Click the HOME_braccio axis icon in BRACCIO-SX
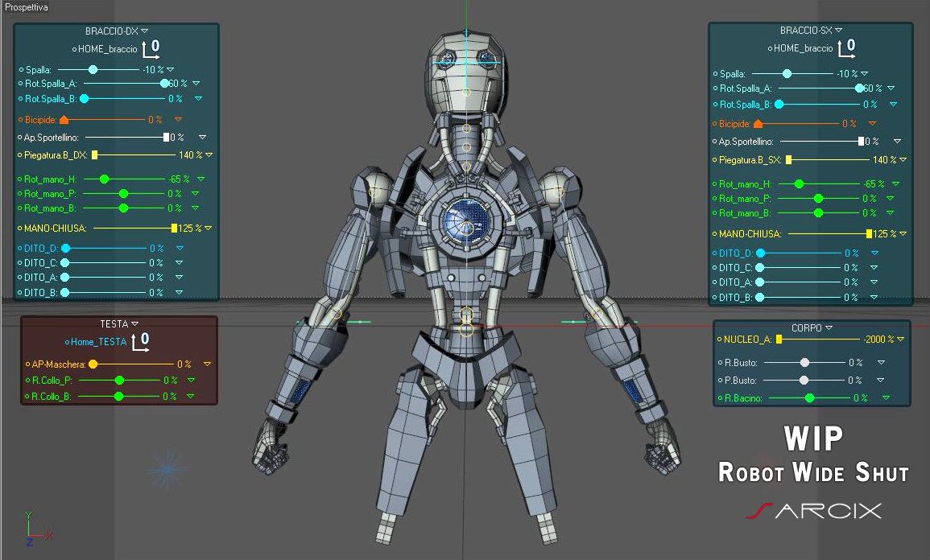 click(x=846, y=48)
